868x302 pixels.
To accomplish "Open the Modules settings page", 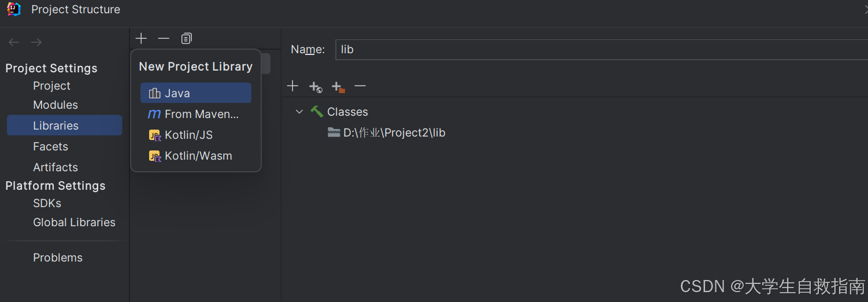I will tap(55, 105).
